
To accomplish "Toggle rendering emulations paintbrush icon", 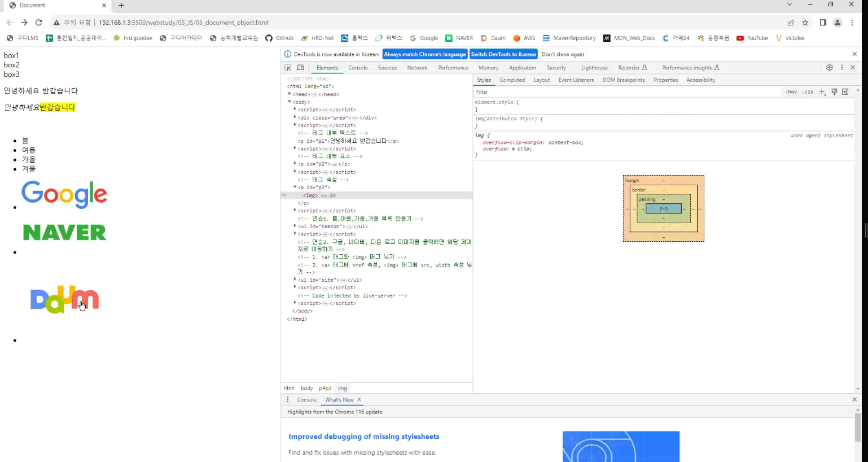I will [834, 91].
